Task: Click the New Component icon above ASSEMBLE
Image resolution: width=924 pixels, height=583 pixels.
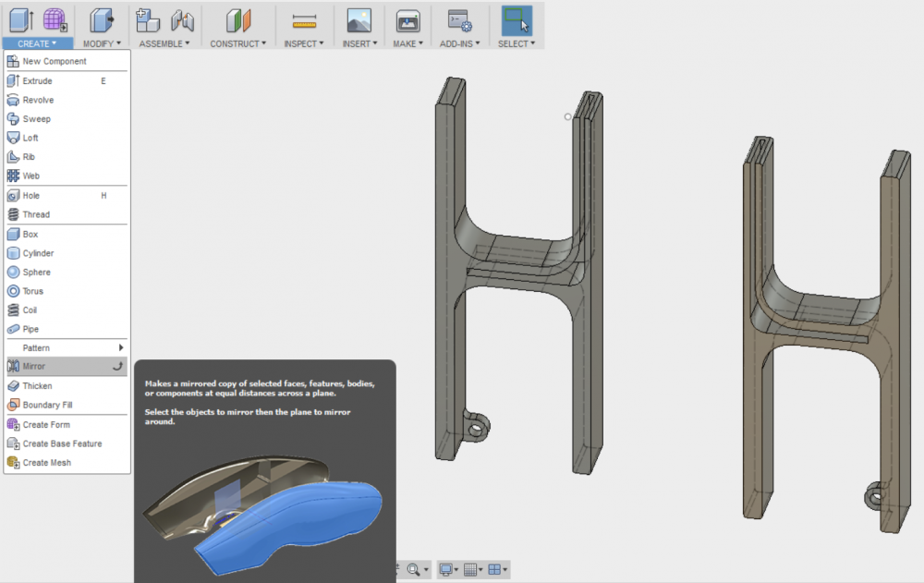Action: 147,19
